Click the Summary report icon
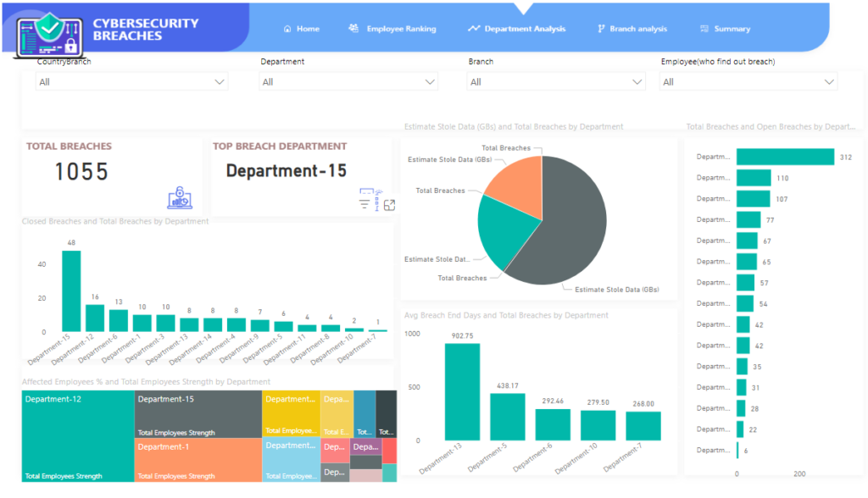 point(704,29)
